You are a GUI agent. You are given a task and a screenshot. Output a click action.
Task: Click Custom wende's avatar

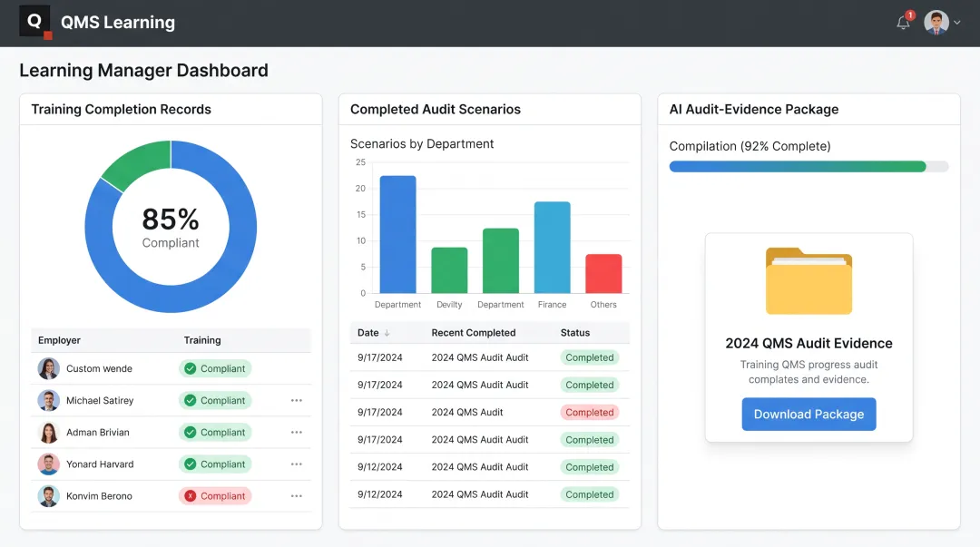pos(49,369)
